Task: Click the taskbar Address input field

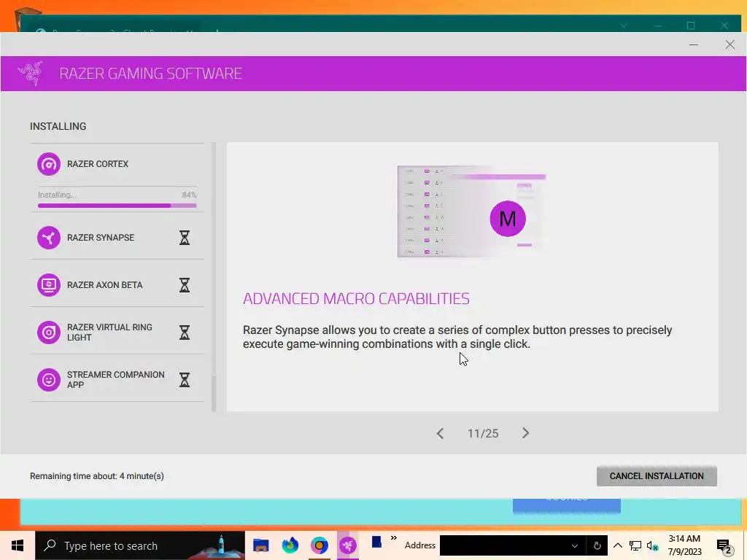Action: (503, 545)
